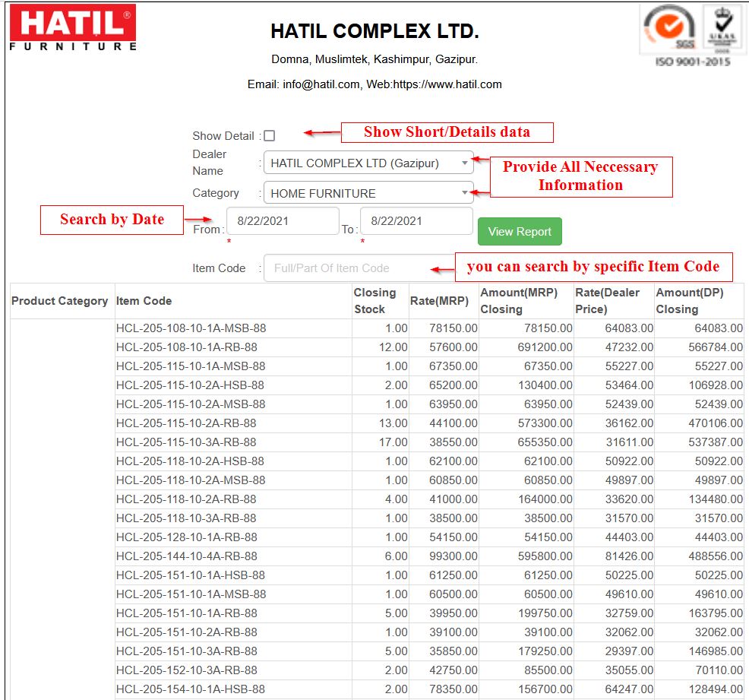Screen dimensions: 749x700
Task: Click DP closing amount 128494.00
Action: (x=716, y=689)
